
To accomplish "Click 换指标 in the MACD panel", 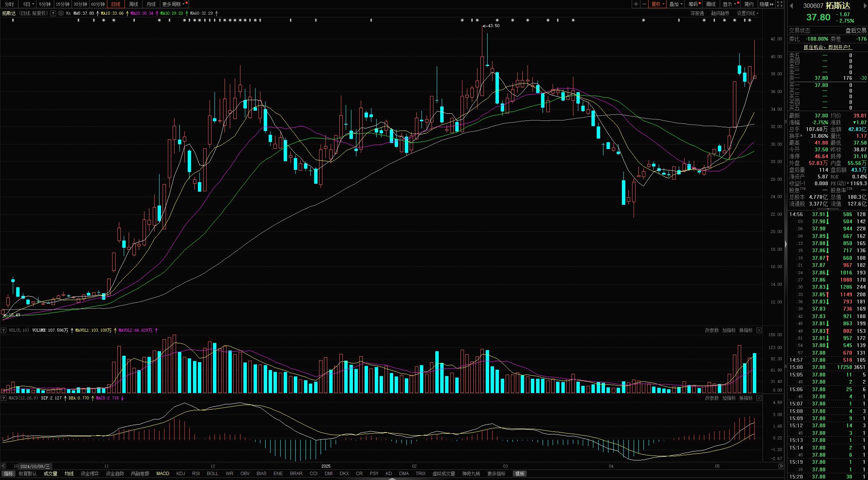I will click(746, 398).
